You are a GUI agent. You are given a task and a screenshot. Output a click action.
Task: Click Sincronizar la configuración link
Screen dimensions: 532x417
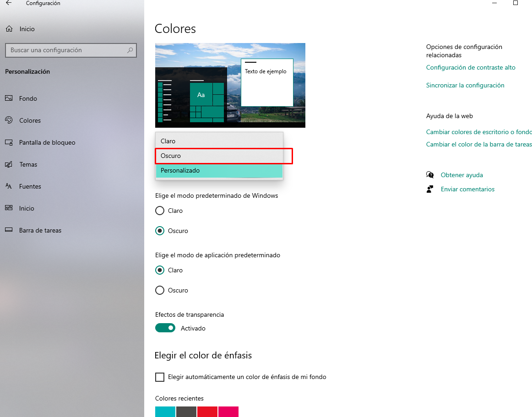click(465, 85)
